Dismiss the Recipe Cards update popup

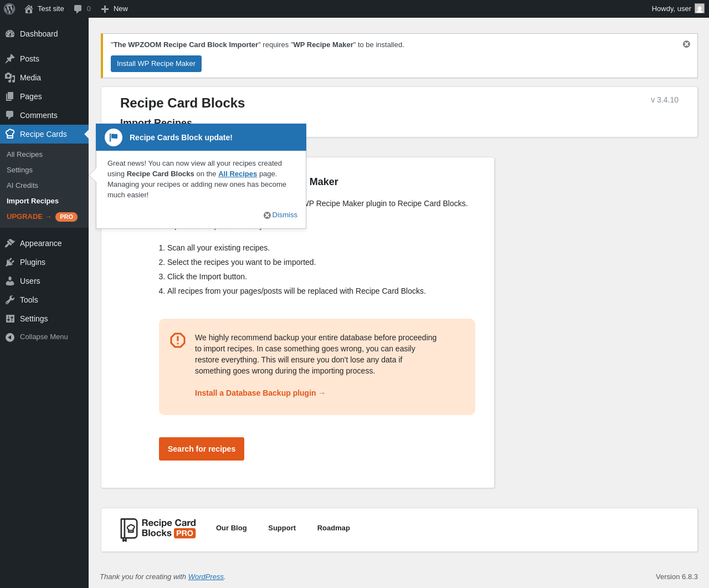(281, 215)
